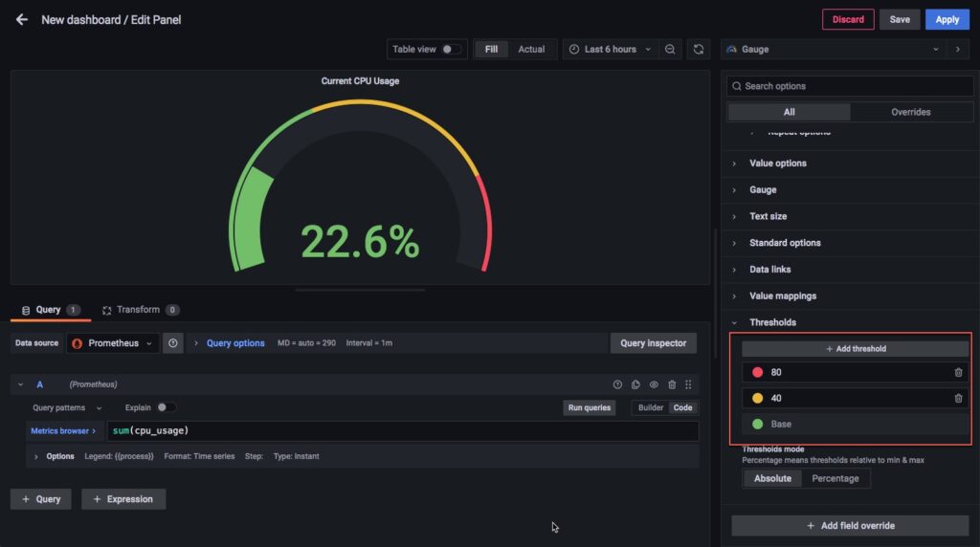Open the Metrics browser

[63, 431]
